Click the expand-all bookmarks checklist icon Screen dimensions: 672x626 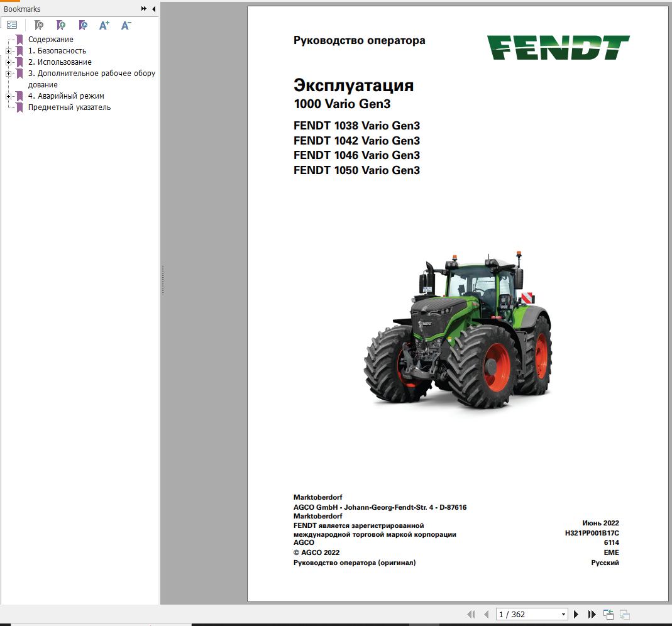(x=12, y=25)
